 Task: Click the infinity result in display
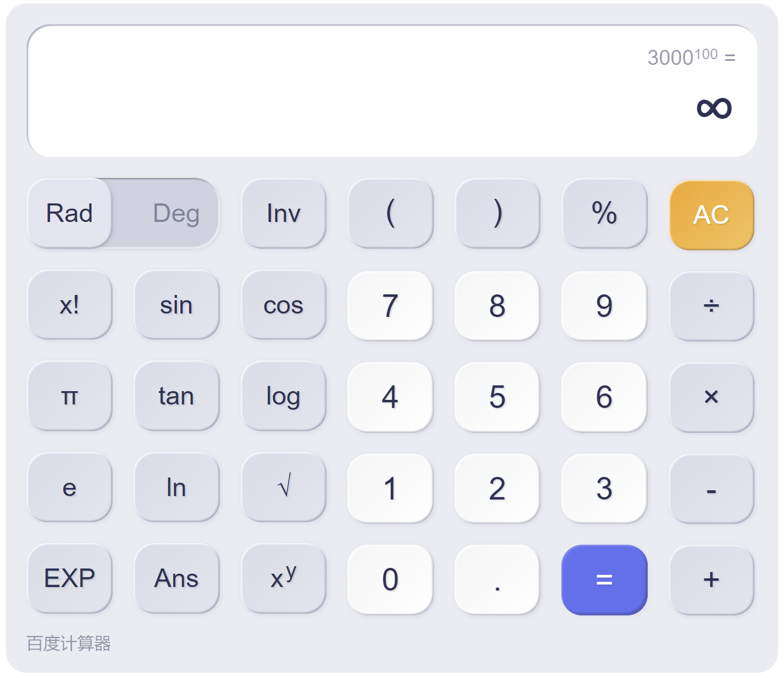714,108
